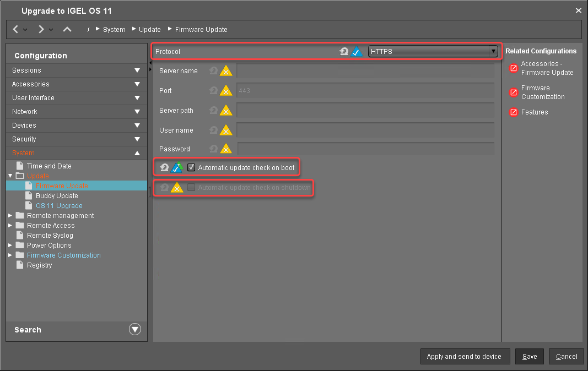Expand the Sessions configuration section
This screenshot has width=588, height=371.
click(x=137, y=70)
